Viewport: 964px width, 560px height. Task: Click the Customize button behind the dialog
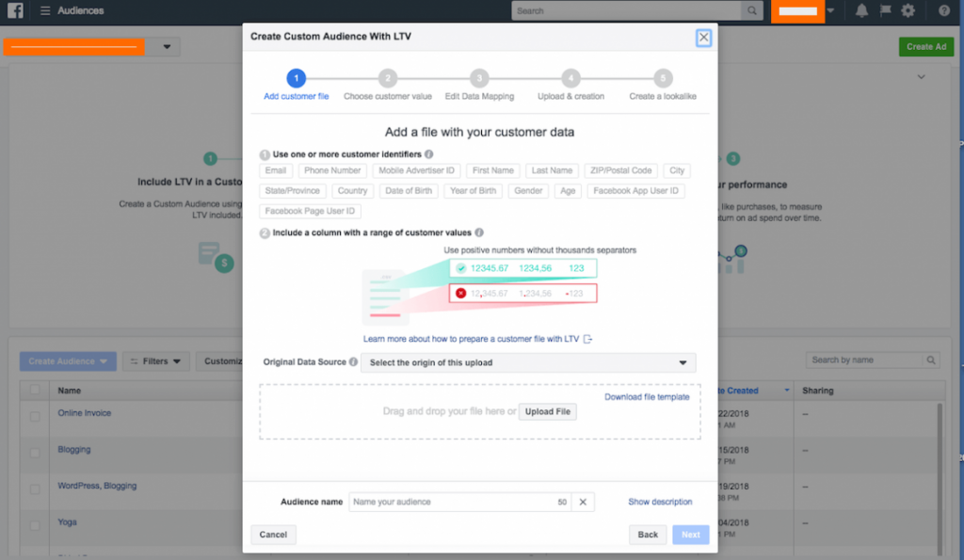[x=220, y=360]
